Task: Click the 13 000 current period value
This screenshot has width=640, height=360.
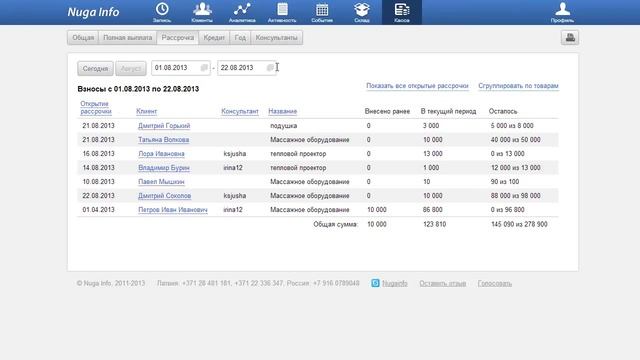Action: 433,153
